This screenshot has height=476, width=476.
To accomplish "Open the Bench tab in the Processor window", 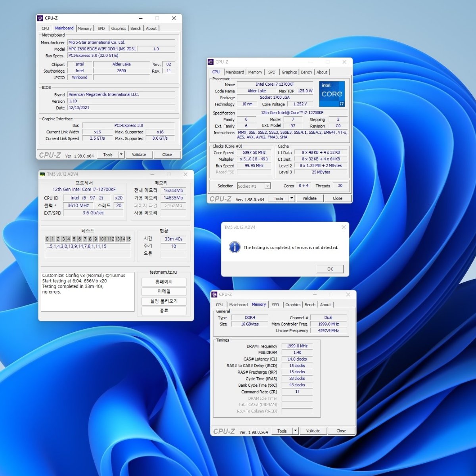I will 306,72.
